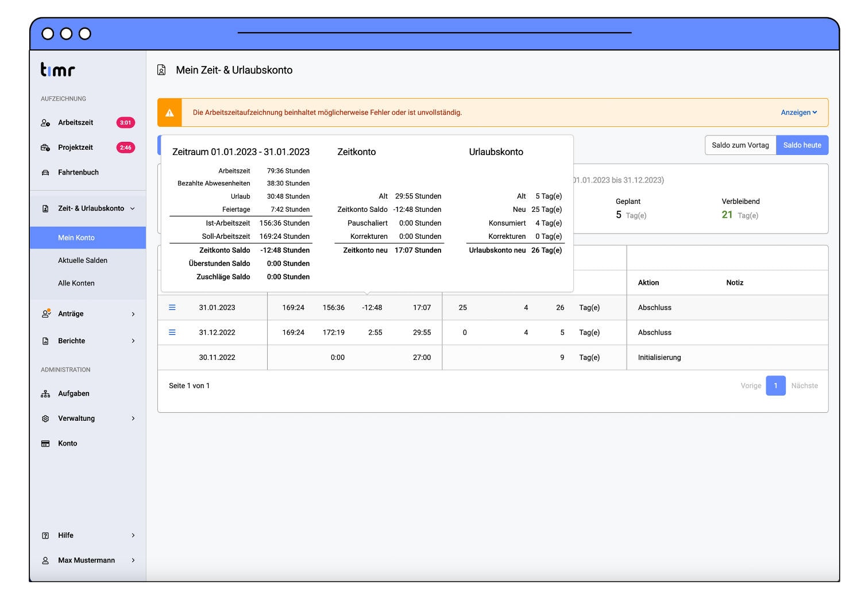Expand the Anzeigen dropdown in warning banner
Image resolution: width=861 pixels, height=616 pixels.
tap(798, 113)
